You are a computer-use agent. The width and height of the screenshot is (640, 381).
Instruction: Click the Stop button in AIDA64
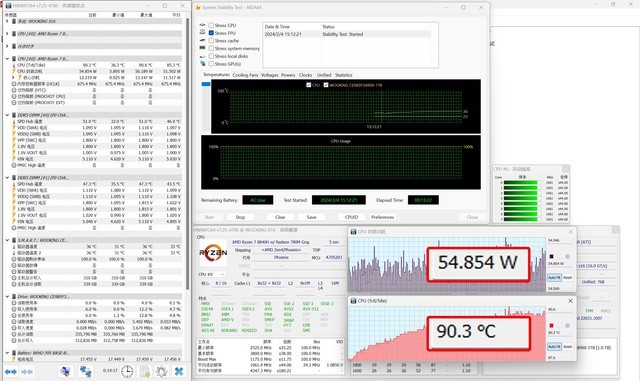240,217
